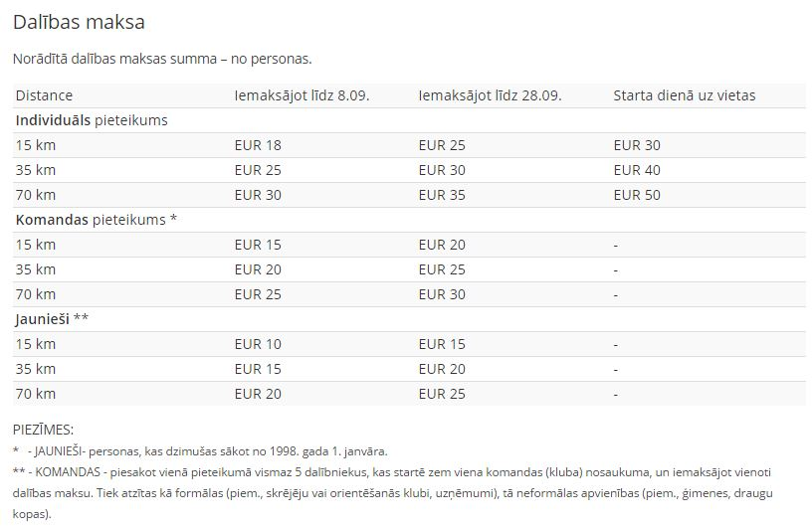The width and height of the screenshot is (812, 528).
Task: Select the "Jaunieši **" section row
Action: pyautogui.click(x=52, y=319)
